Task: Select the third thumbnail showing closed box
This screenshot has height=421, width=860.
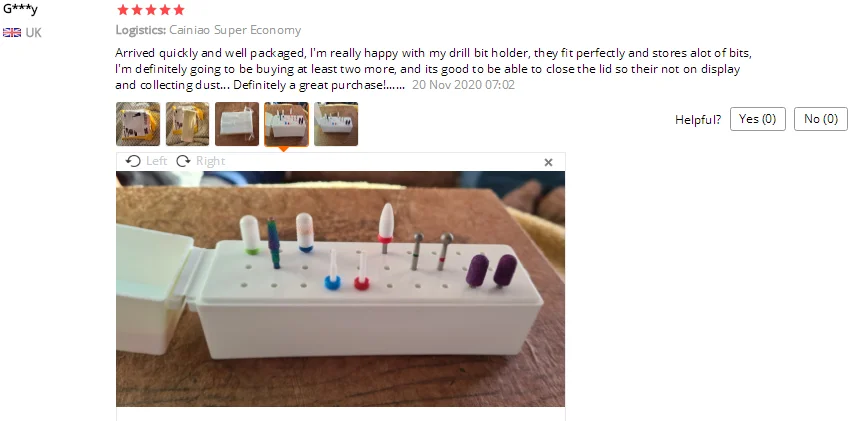Action: [x=237, y=124]
